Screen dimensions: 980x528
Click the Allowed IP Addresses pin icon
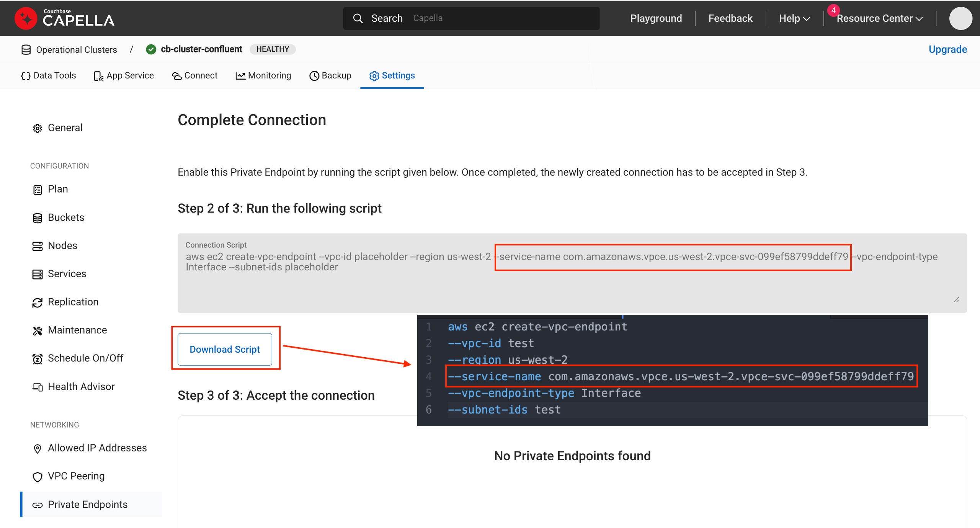37,448
